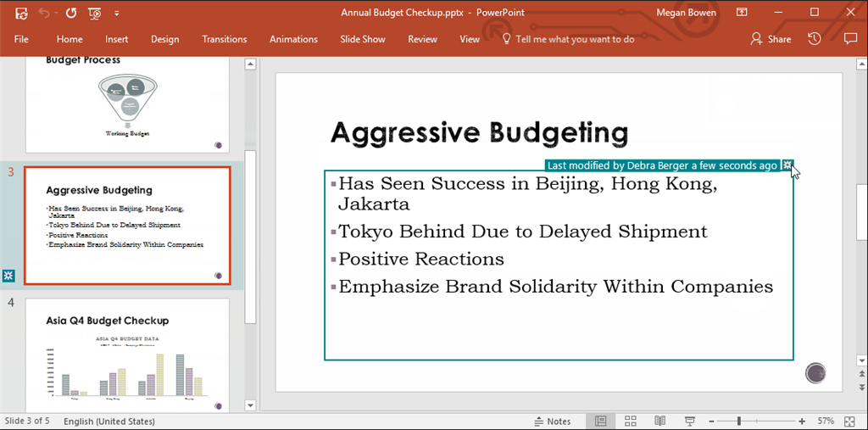Click the Share button

[771, 39]
